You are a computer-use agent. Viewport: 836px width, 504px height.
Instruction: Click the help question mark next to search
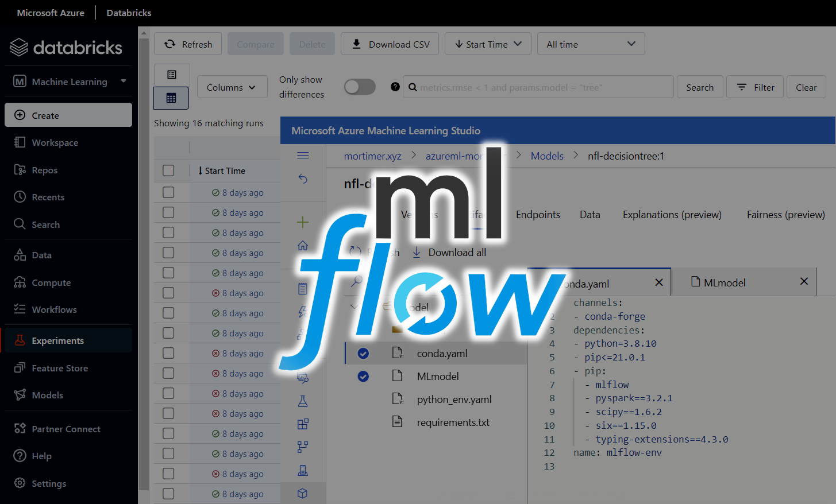pos(395,87)
